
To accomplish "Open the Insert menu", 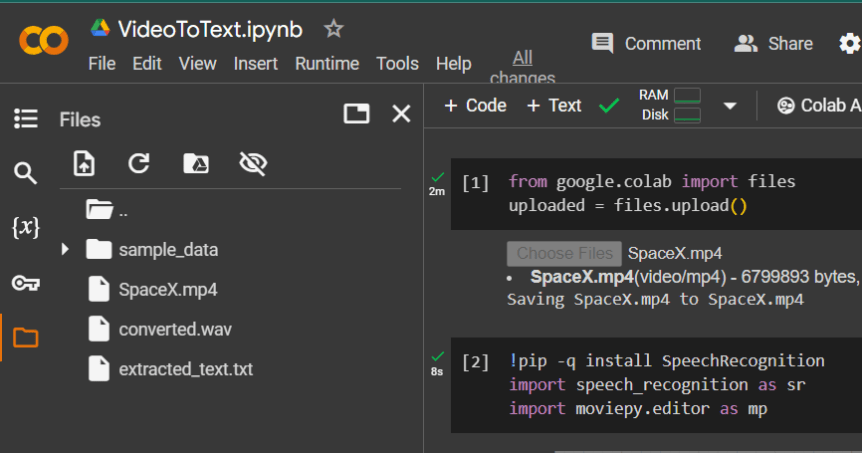I will click(256, 64).
